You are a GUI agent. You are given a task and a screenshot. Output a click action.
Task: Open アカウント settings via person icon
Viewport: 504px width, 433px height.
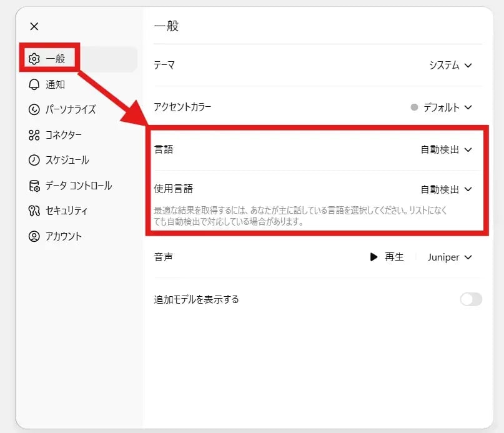pos(35,236)
